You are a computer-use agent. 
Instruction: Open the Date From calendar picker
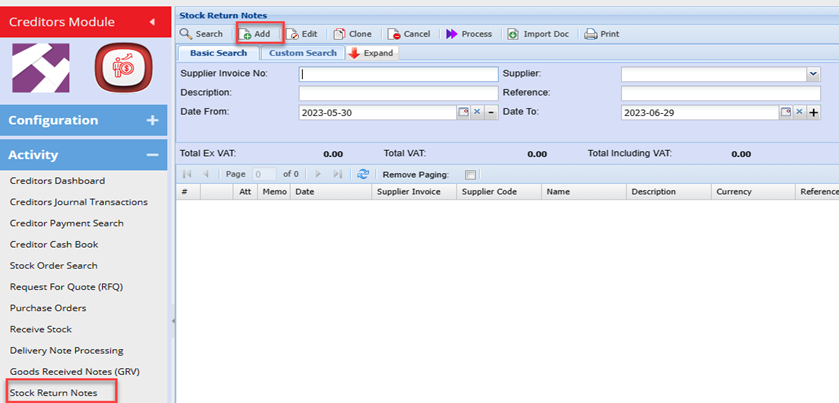pos(463,112)
